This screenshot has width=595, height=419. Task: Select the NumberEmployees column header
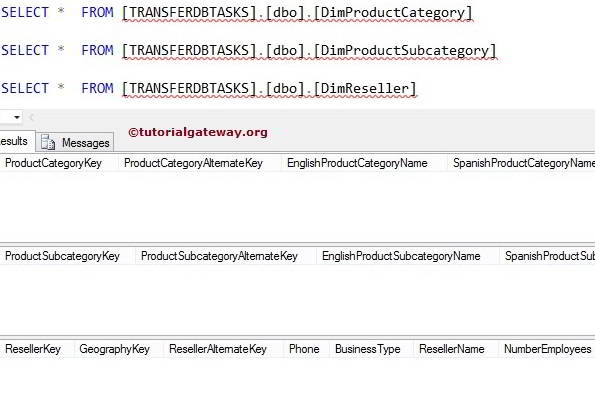click(x=548, y=349)
